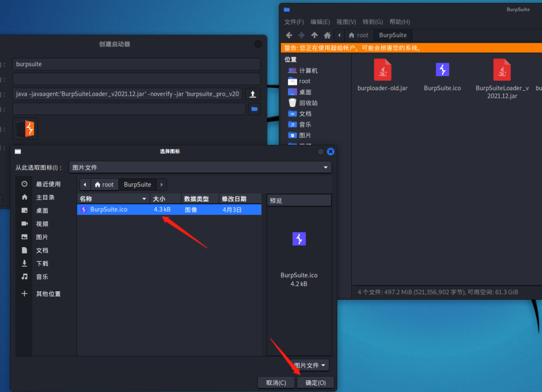Click the upload arrow beside the command field
Image resolution: width=542 pixels, height=392 pixels.
[x=252, y=94]
